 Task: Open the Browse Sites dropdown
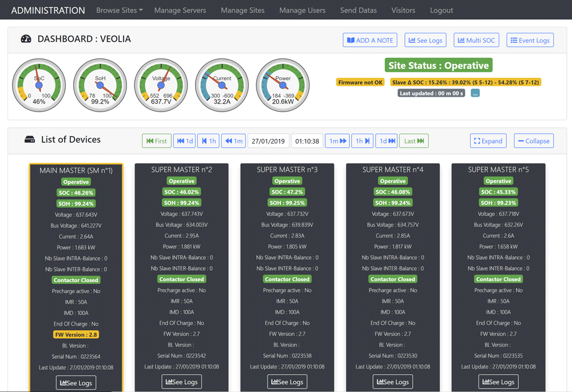tap(119, 10)
